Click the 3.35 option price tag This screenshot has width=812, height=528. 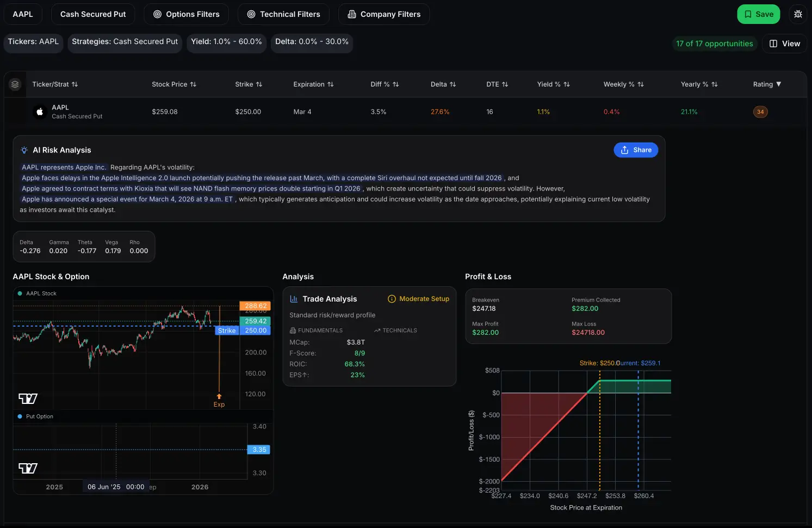click(x=259, y=450)
